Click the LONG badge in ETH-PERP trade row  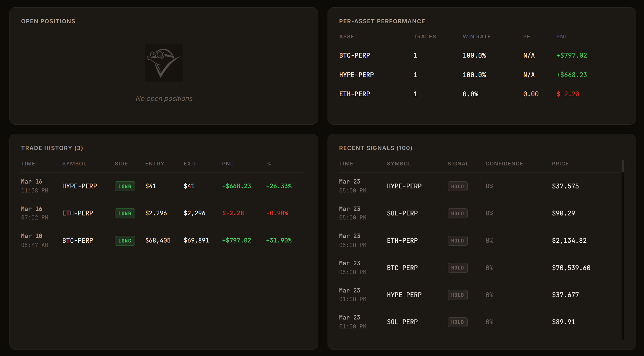tap(125, 213)
